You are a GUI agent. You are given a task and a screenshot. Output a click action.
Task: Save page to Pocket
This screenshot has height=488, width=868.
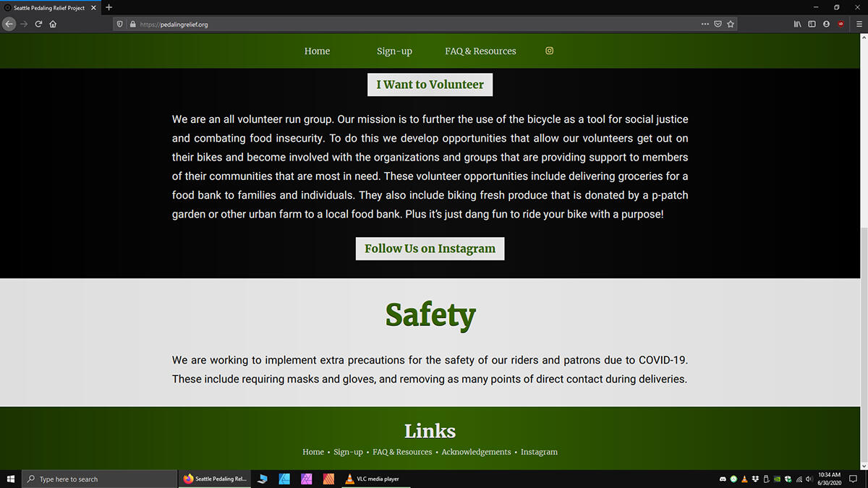pyautogui.click(x=718, y=24)
